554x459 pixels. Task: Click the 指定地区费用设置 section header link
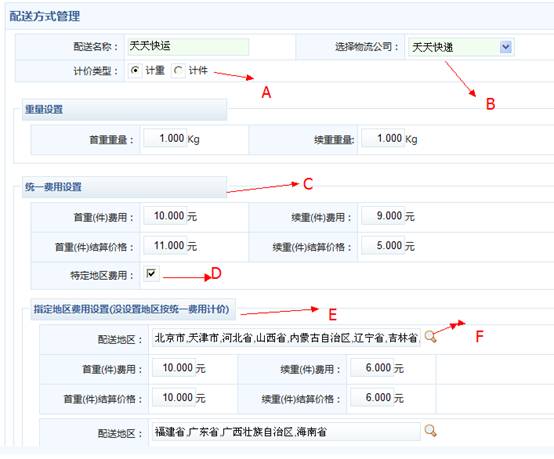(x=131, y=309)
